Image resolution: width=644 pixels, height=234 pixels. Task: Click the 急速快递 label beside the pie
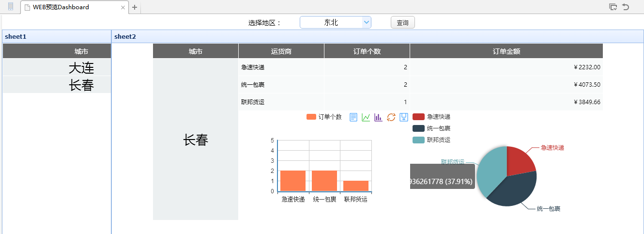(552, 148)
